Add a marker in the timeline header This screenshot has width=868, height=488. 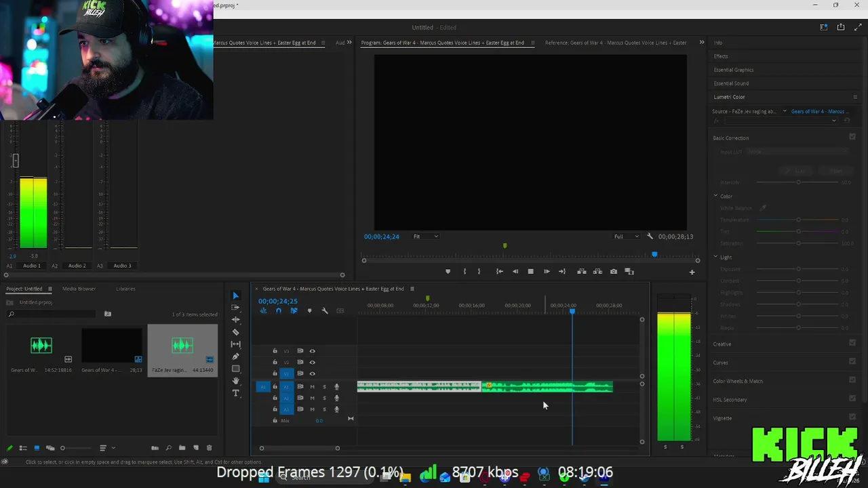309,310
